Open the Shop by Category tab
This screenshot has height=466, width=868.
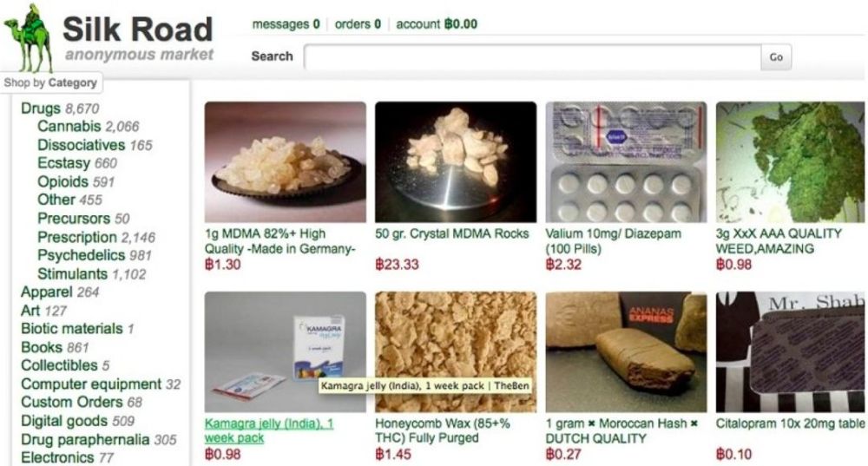50,82
